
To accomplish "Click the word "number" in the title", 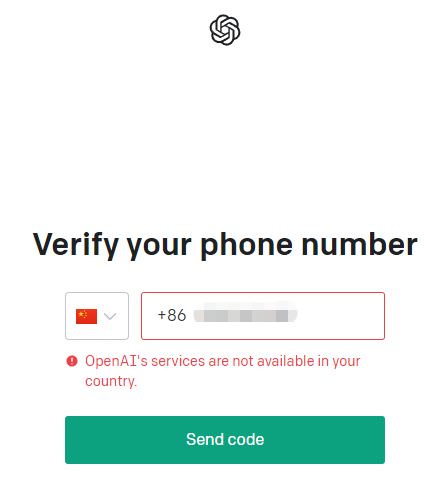I will pyautogui.click(x=359, y=244).
